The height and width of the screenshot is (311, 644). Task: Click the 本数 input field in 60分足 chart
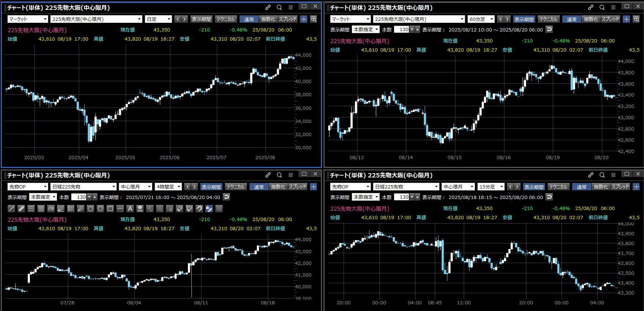[x=402, y=29]
